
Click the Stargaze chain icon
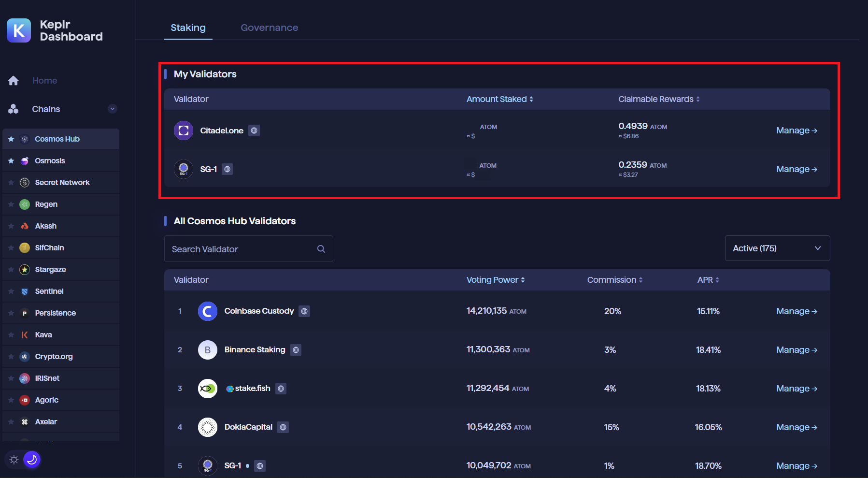point(25,270)
